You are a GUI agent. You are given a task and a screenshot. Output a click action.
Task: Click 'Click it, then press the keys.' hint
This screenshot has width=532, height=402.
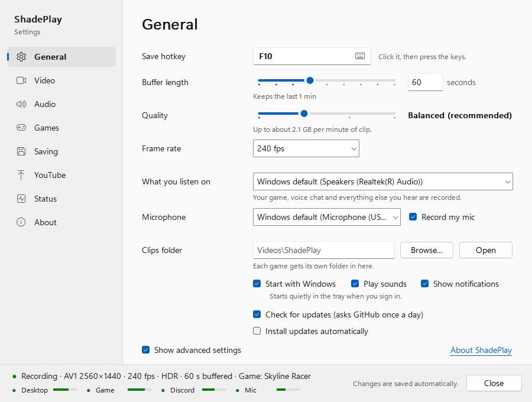[x=422, y=57]
